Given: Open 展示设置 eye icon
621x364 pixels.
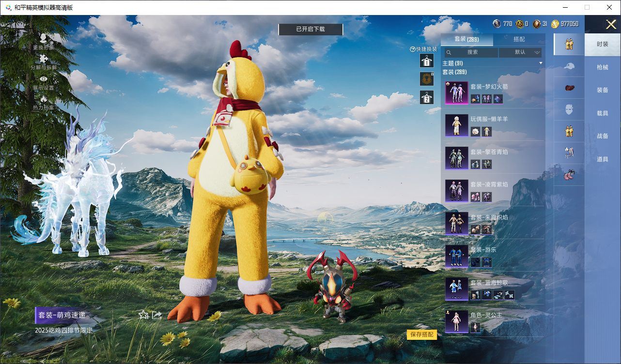Looking at the screenshot, I should (44, 79).
